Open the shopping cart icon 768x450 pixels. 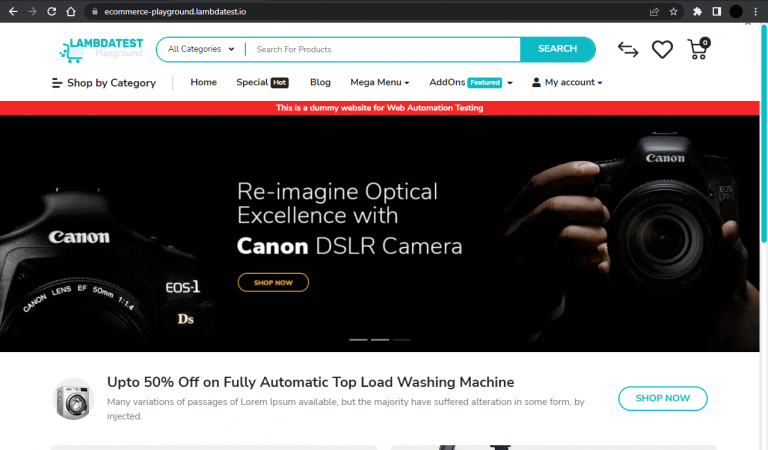[698, 49]
